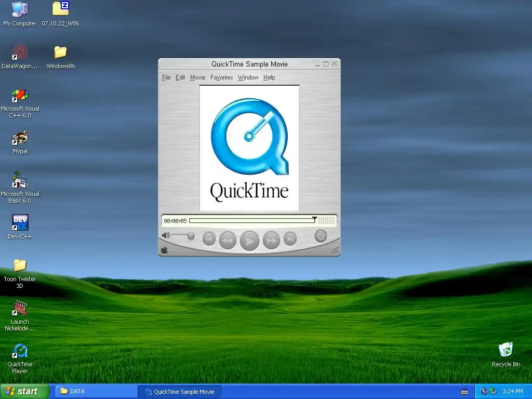The image size is (532, 399).
Task: Click the Apple logo in the player
Action: [x=164, y=250]
